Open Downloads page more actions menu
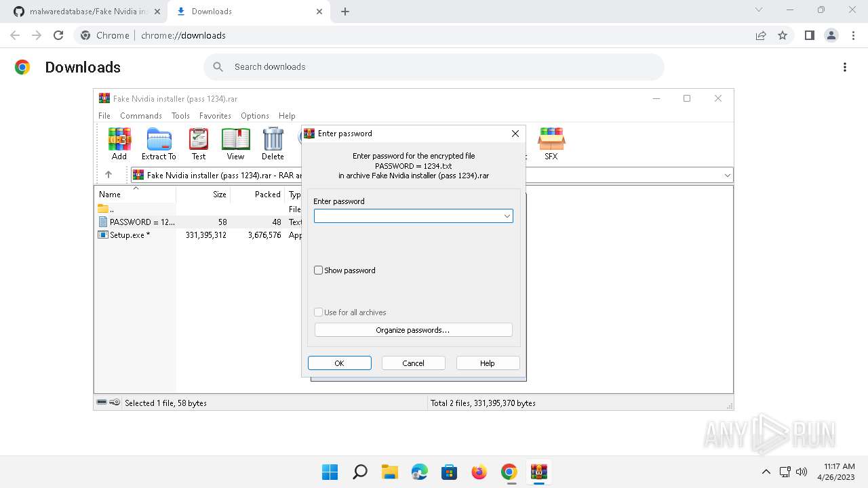The image size is (868, 488). [845, 67]
